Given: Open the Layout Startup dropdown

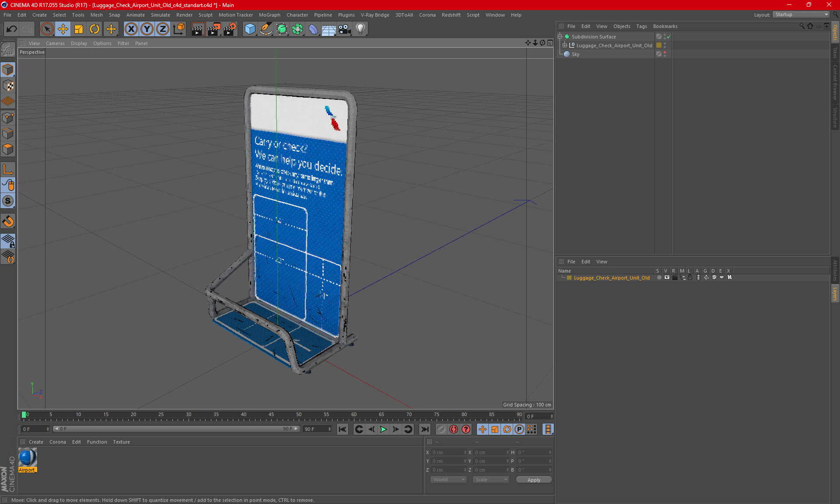Looking at the screenshot, I should pos(801,14).
